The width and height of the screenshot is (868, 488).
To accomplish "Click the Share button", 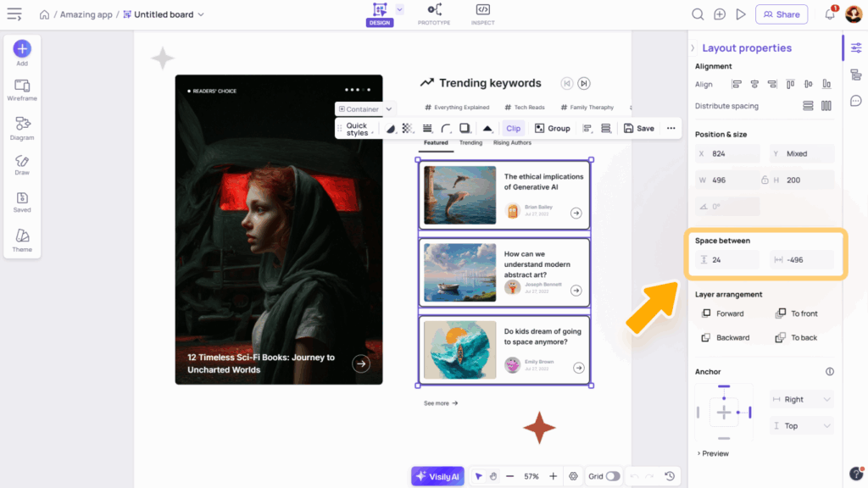I will coord(781,14).
